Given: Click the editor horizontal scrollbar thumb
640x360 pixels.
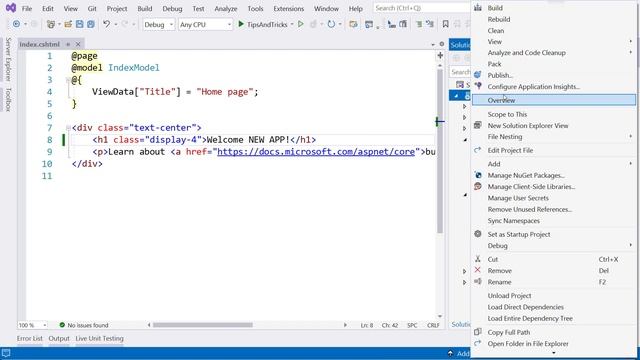Looking at the screenshot, I should pyautogui.click(x=203, y=325).
